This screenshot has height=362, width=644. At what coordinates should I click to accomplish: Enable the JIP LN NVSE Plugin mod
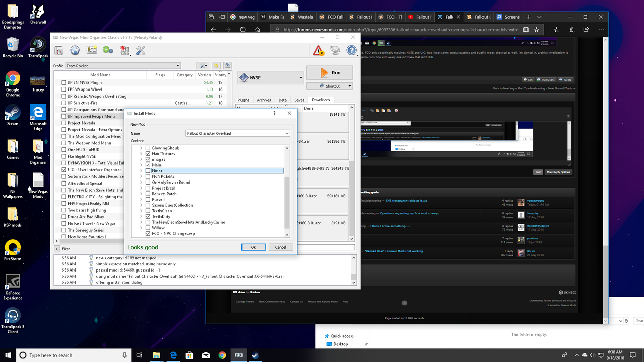64,82
